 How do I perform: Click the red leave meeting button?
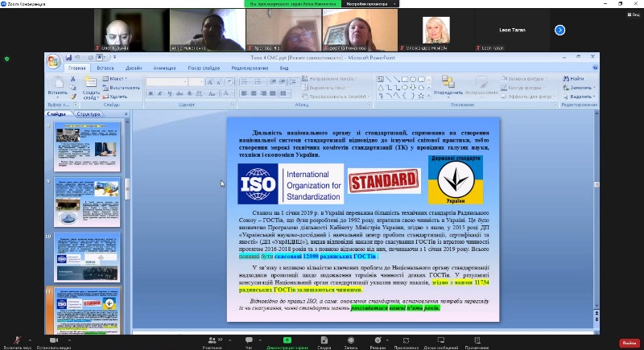pyautogui.click(x=629, y=341)
